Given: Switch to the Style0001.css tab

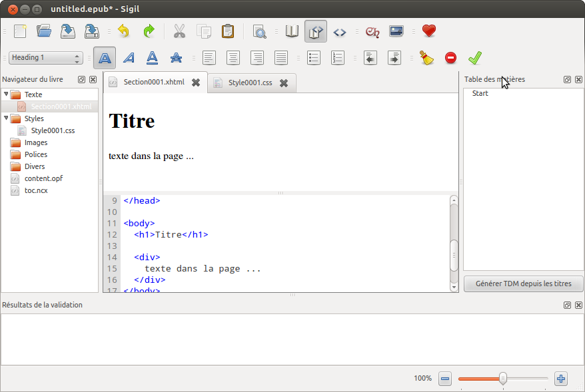Looking at the screenshot, I should [x=251, y=83].
